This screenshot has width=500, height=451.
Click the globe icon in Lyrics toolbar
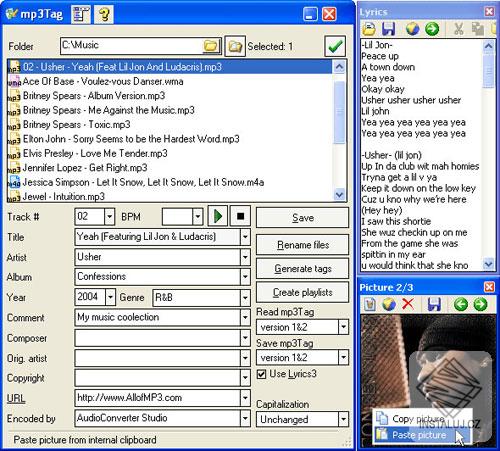pos(413,29)
